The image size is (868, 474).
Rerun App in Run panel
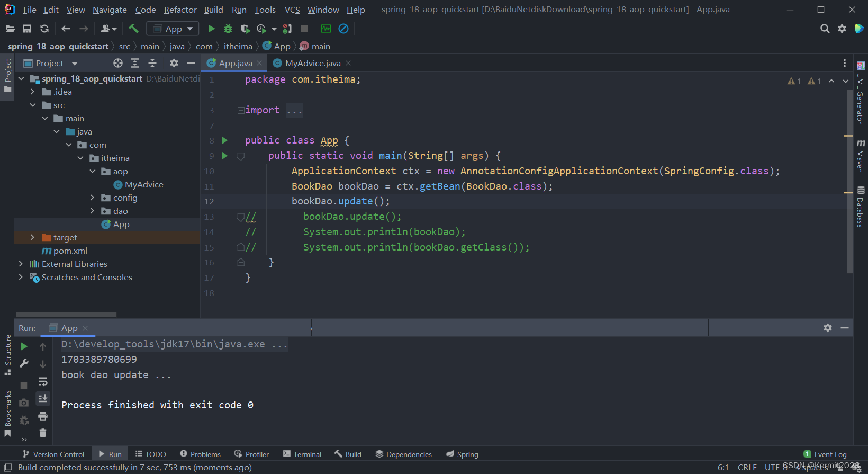24,346
